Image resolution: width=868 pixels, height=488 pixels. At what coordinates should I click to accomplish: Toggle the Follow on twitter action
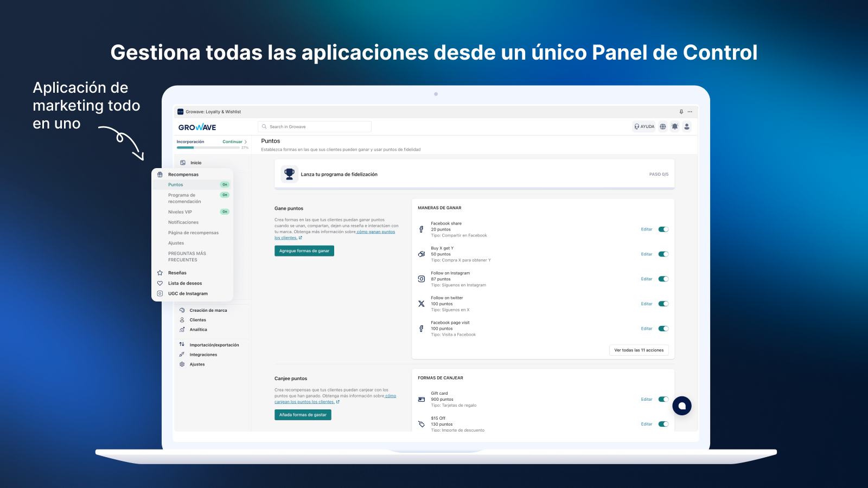663,304
